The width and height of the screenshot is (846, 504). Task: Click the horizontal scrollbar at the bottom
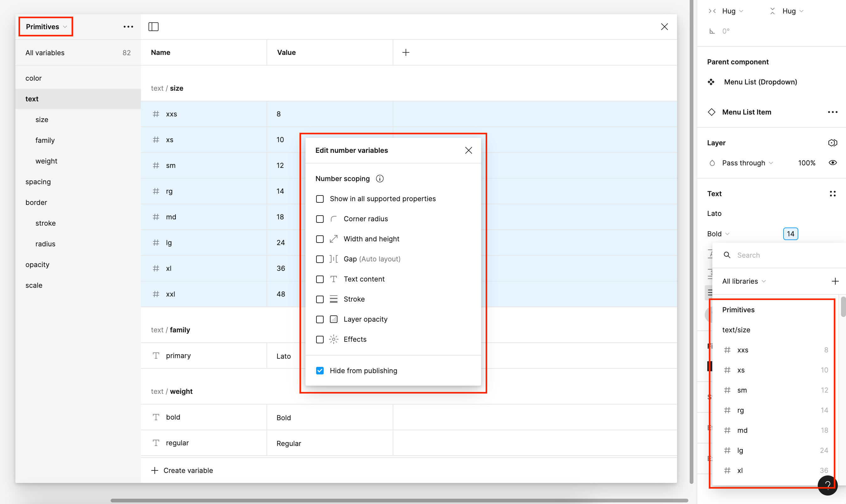tap(399, 500)
